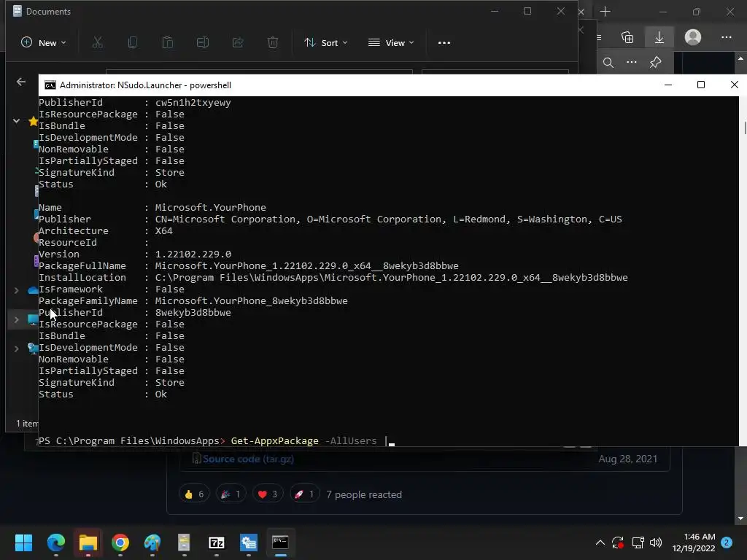This screenshot has width=747, height=560.
Task: Open Downloads icon in Edge toolbar
Action: [659, 37]
